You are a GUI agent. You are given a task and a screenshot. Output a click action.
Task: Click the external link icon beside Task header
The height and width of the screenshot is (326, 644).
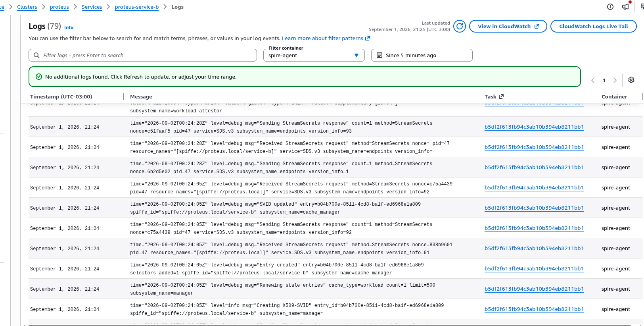[501, 96]
